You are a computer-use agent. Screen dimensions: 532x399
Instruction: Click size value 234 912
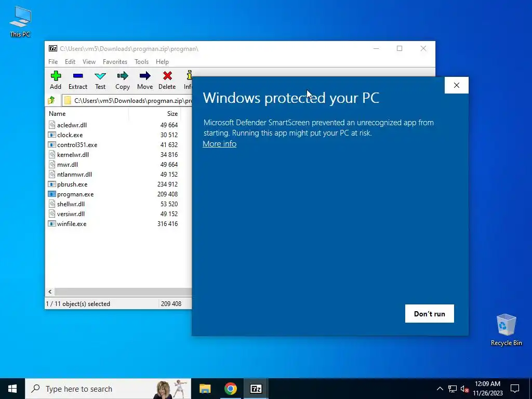[x=168, y=184]
